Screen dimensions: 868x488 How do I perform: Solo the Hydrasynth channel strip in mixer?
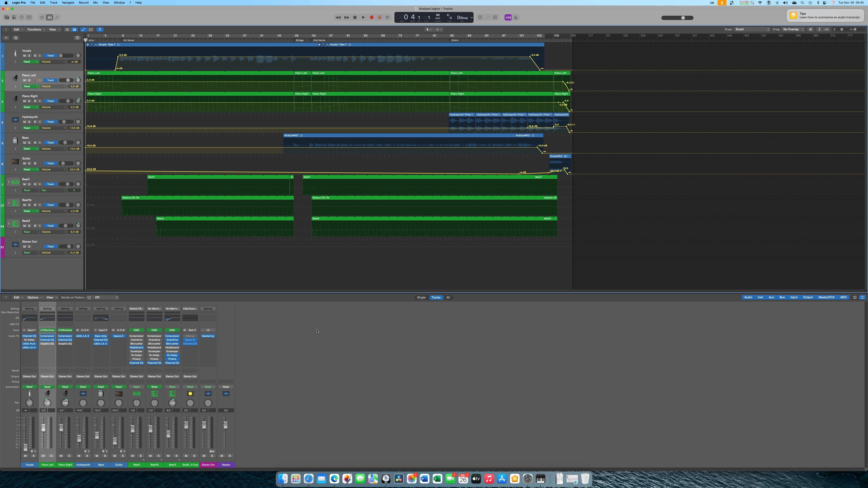[x=87, y=456]
